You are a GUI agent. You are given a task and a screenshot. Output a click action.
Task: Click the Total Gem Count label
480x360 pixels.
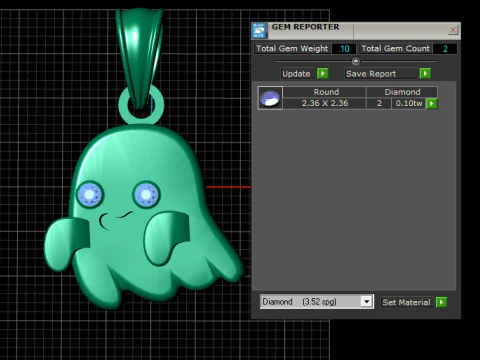coord(395,49)
